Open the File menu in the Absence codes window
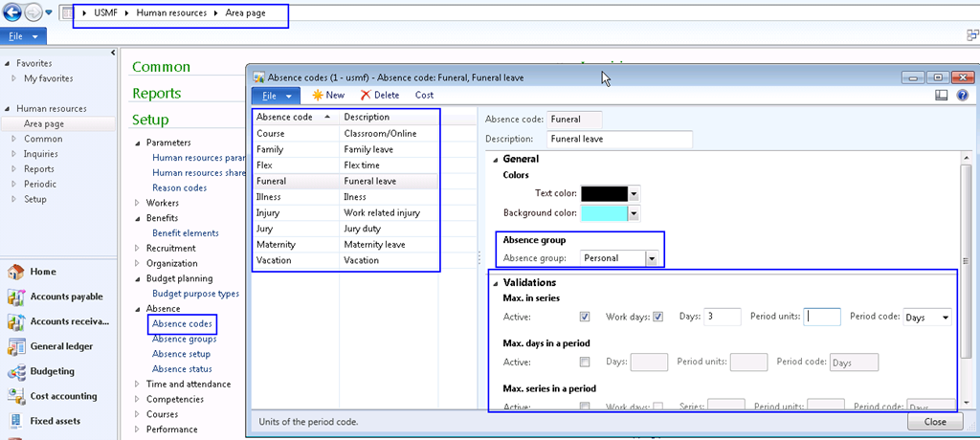Image resolution: width=980 pixels, height=440 pixels. tap(276, 95)
